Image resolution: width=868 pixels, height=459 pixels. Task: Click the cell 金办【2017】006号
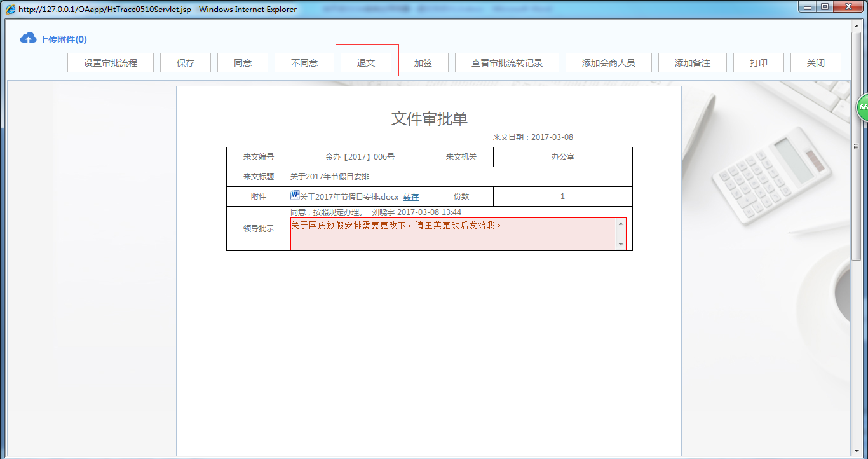coord(360,157)
